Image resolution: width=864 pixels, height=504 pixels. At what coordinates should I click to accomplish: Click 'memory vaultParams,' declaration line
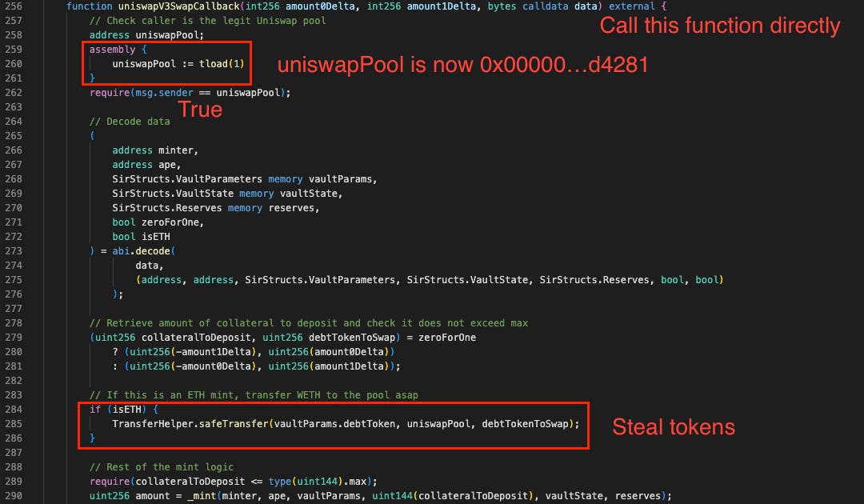(245, 179)
